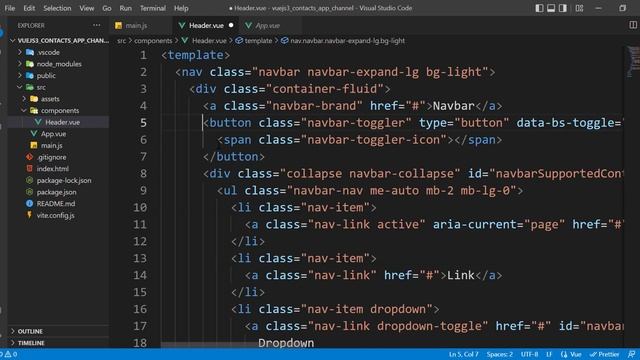Collapse the components folder
The height and width of the screenshot is (360, 640).
click(x=59, y=111)
